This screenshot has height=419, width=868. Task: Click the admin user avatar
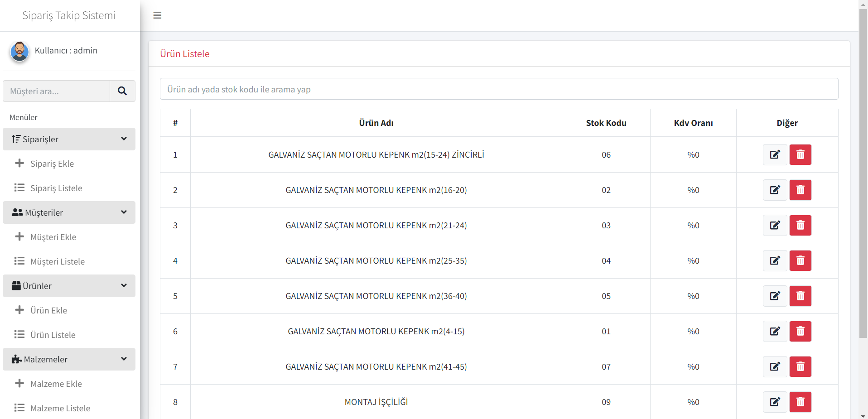tap(19, 51)
